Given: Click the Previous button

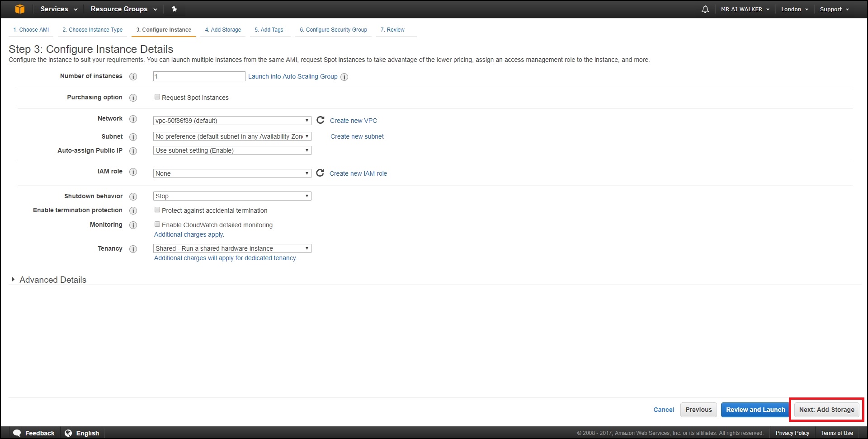Looking at the screenshot, I should pyautogui.click(x=698, y=410).
